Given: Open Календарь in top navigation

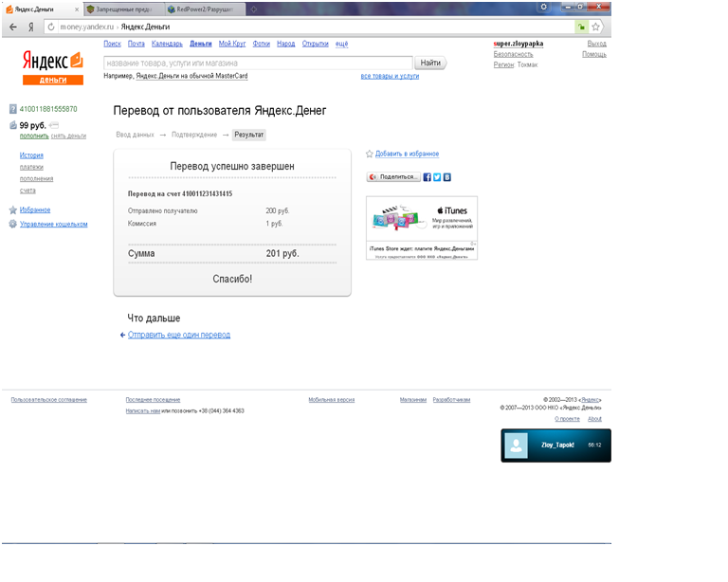Looking at the screenshot, I should tap(167, 44).
